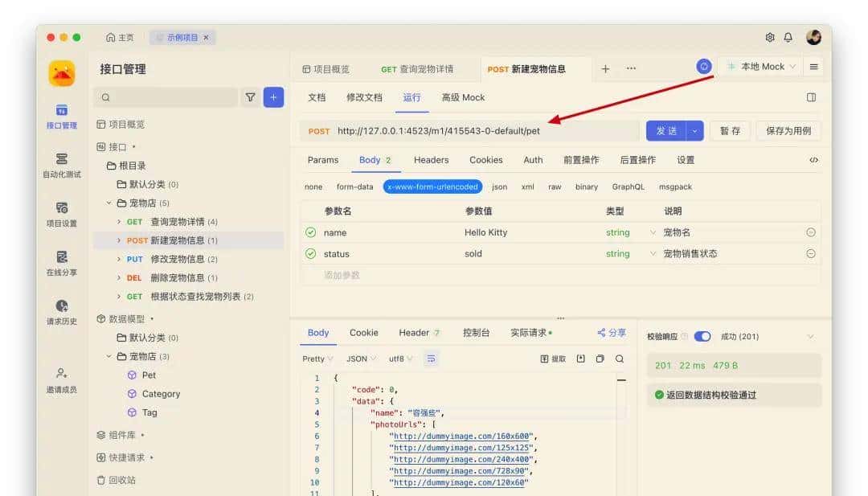The height and width of the screenshot is (496, 868).
Task: Switch to the Headers request tab
Action: [x=431, y=159]
